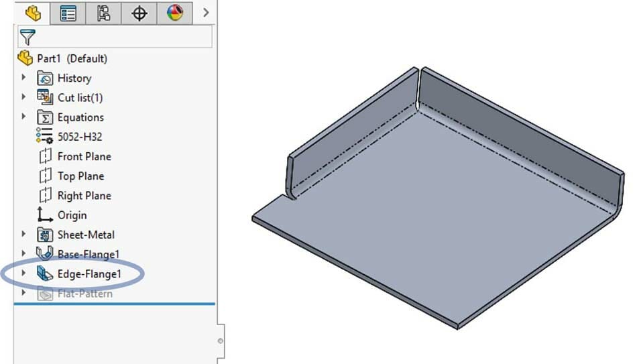Screen dimensions: 637x364
Task: Select the filter funnel icon
Action: click(x=27, y=37)
